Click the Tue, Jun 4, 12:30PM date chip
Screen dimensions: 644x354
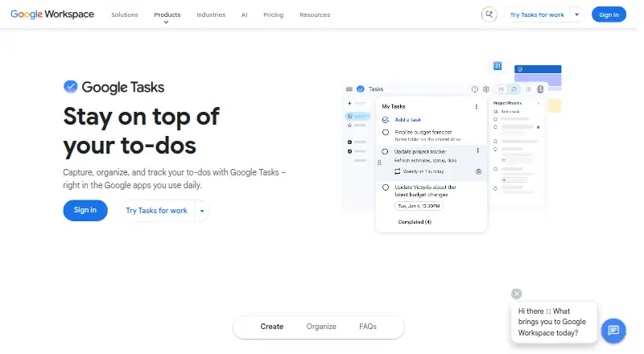pyautogui.click(x=419, y=206)
